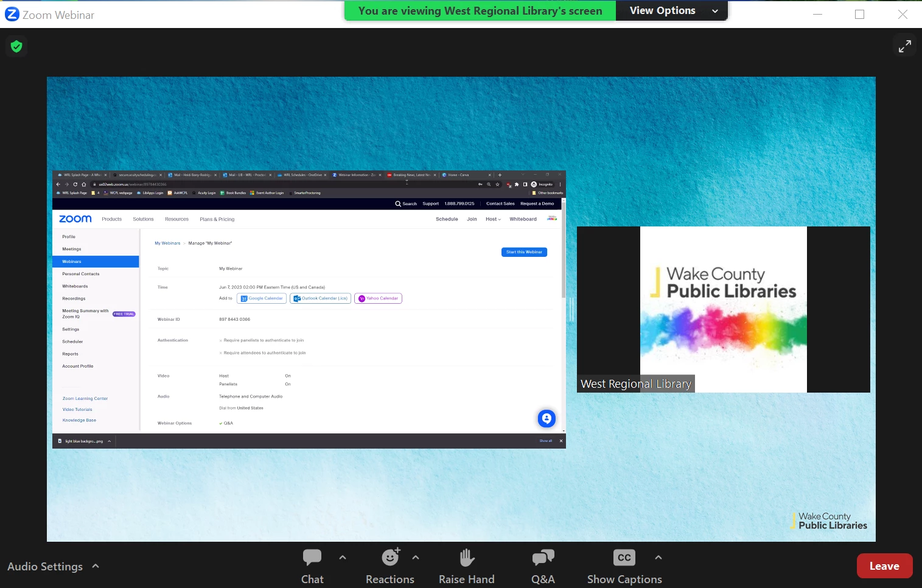Click Show all in downloads bar

[545, 441]
